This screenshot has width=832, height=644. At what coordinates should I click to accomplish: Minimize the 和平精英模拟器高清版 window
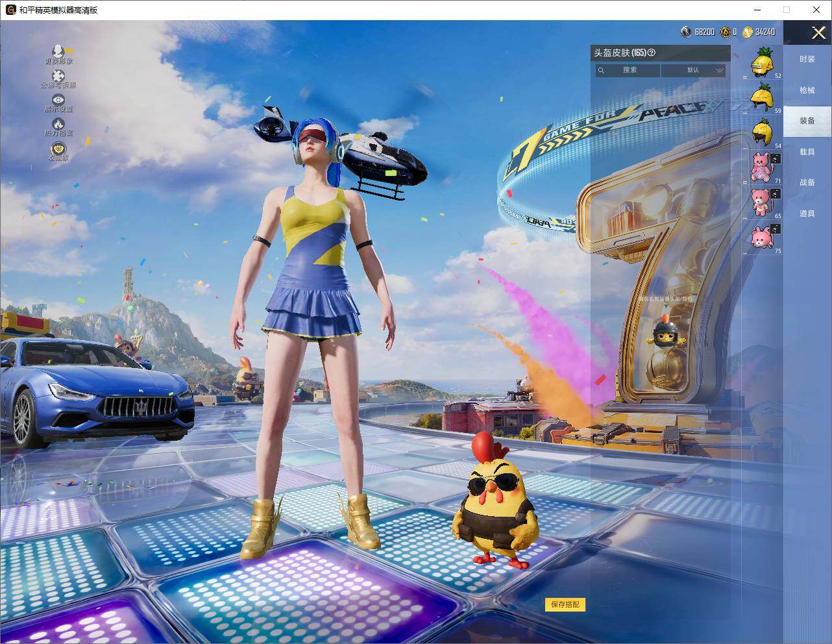(x=757, y=10)
